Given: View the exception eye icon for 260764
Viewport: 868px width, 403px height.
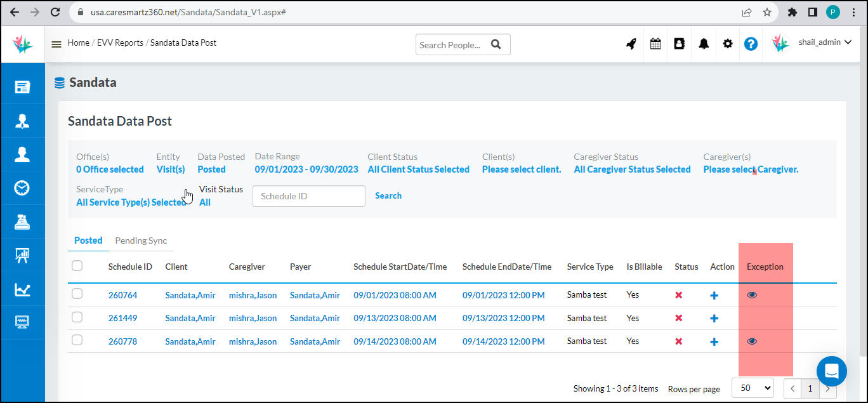Looking at the screenshot, I should tap(752, 294).
